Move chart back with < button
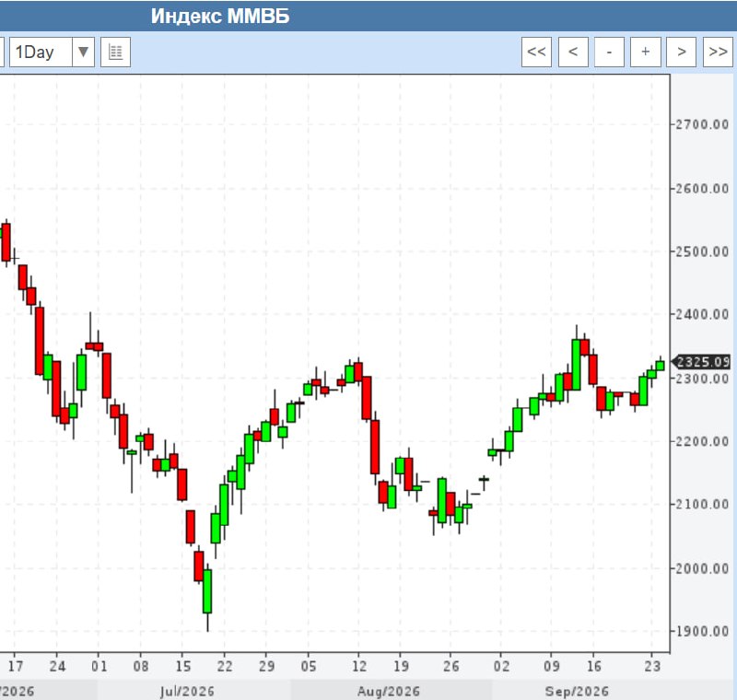This screenshot has height=700, width=737. coord(573,52)
